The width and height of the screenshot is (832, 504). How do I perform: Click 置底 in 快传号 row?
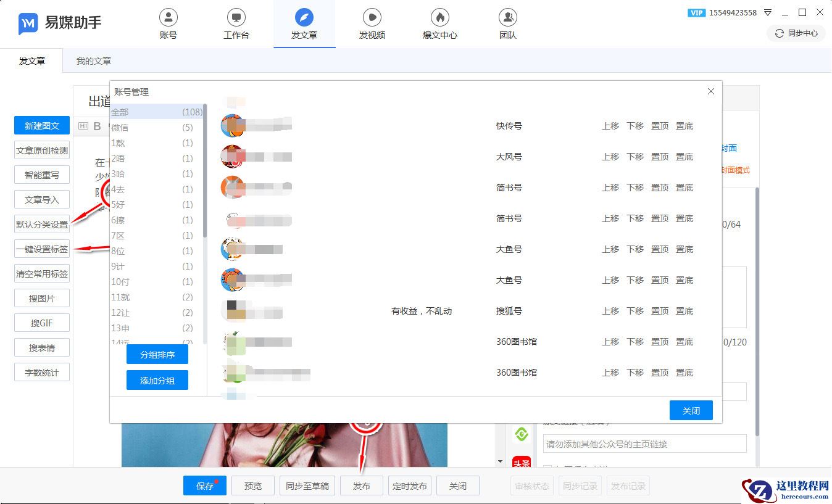pos(684,126)
